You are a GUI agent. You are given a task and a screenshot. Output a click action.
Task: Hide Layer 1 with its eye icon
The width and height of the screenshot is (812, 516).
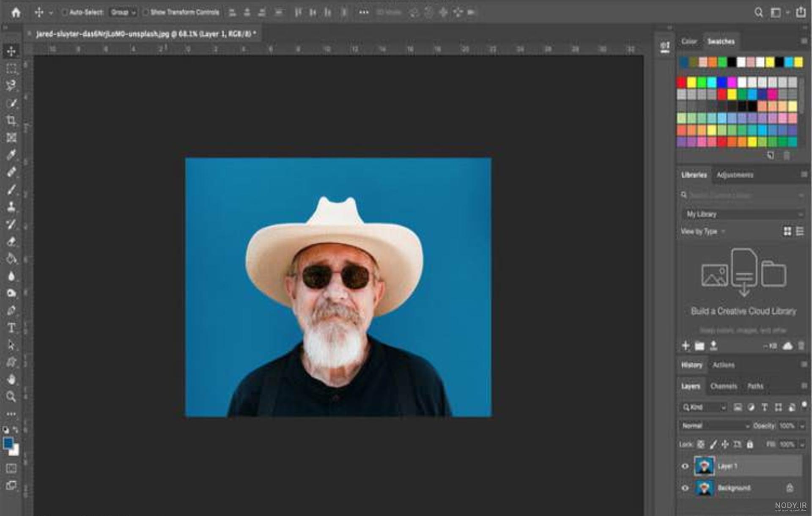685,467
